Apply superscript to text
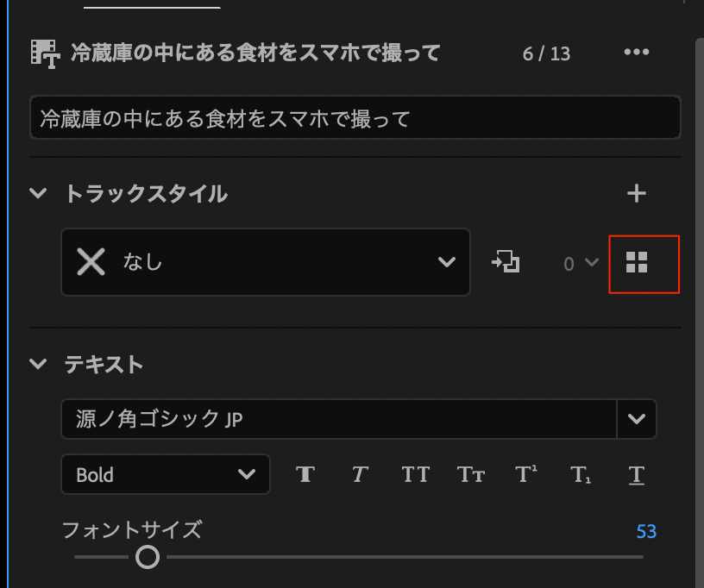The image size is (704, 588). (x=525, y=474)
